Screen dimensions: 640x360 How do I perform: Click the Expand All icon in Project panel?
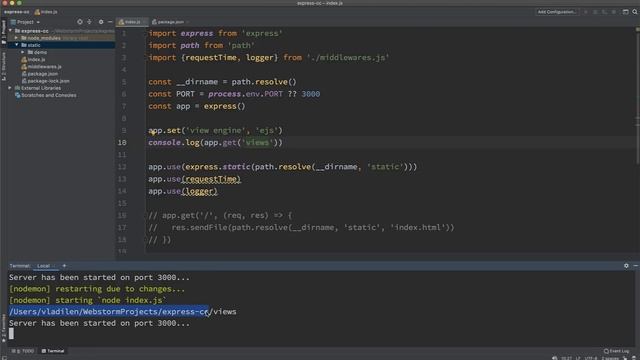(89, 22)
